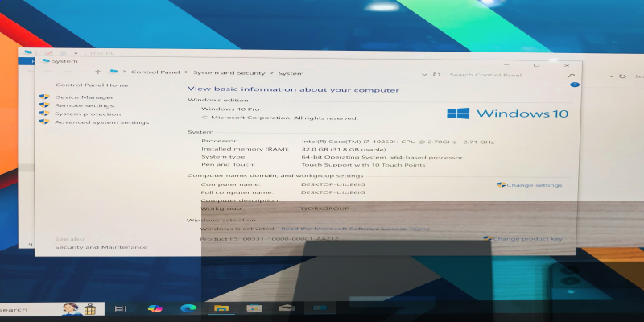This screenshot has width=644, height=322.
Task: Open Microsoft Store from the taskbar
Action: 254,308
